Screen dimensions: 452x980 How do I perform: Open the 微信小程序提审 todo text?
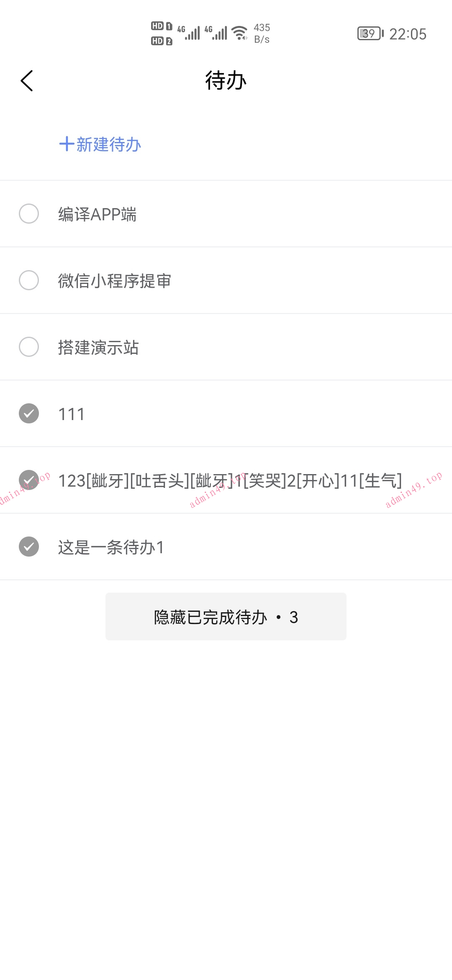115,281
